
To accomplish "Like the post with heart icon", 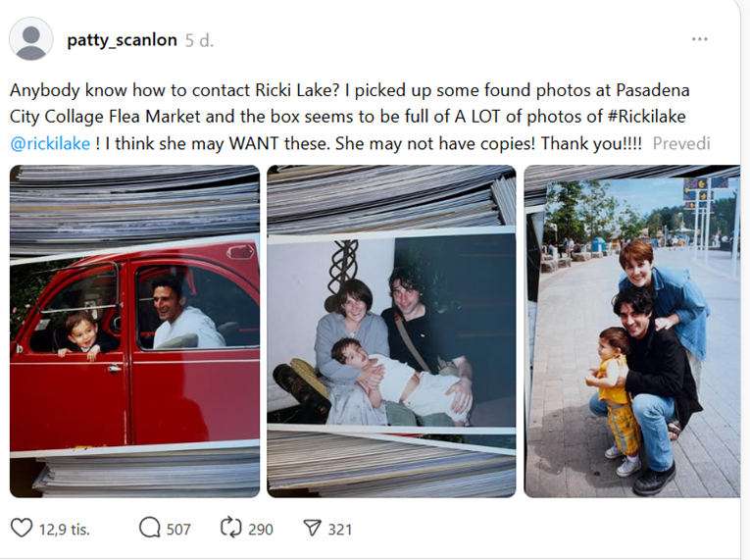I will coord(22,529).
